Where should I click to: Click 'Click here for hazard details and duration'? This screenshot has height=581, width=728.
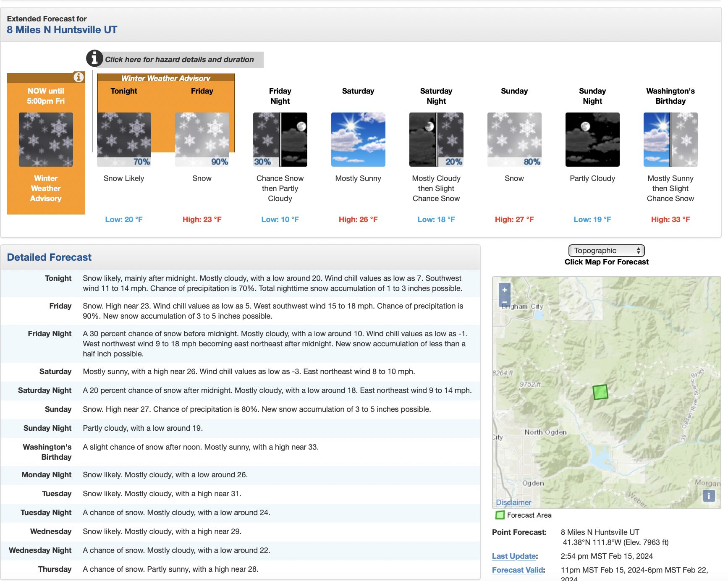[179, 60]
